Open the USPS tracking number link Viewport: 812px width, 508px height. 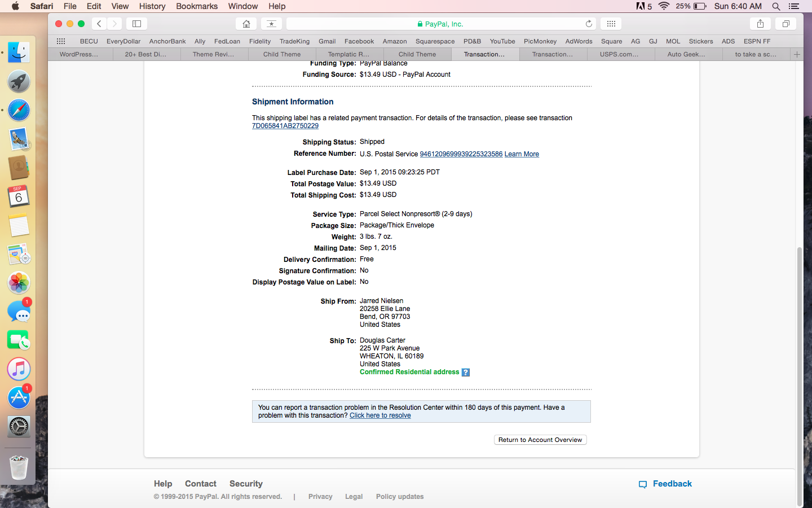461,154
